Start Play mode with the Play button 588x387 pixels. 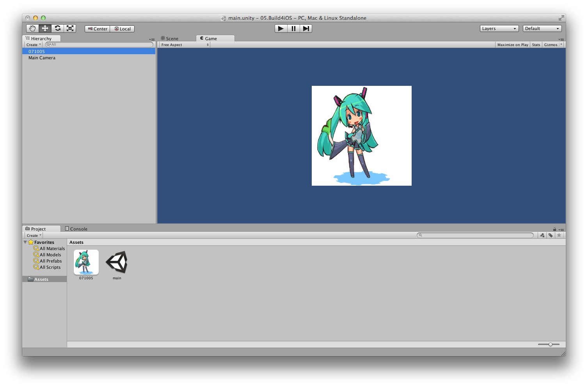281,28
